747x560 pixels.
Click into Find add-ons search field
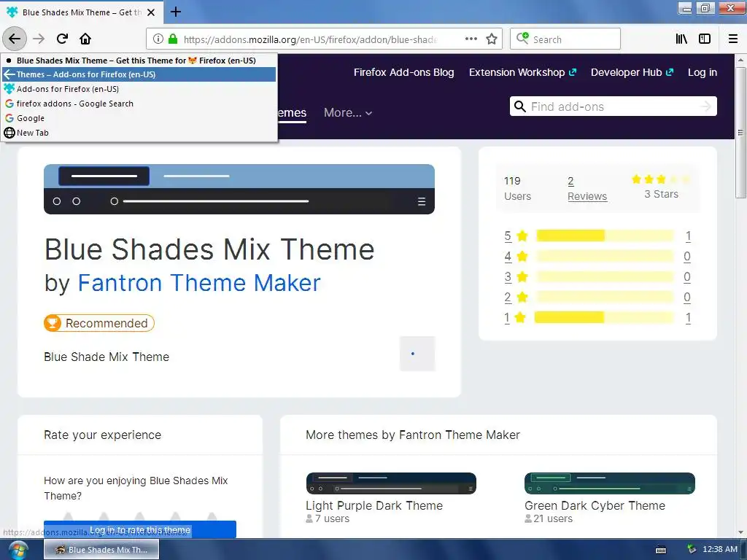[x=613, y=106]
